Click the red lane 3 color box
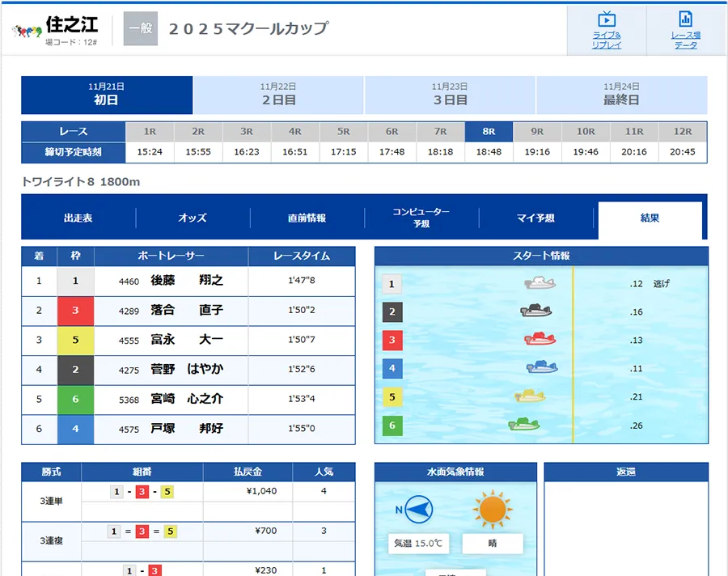 coord(75,311)
